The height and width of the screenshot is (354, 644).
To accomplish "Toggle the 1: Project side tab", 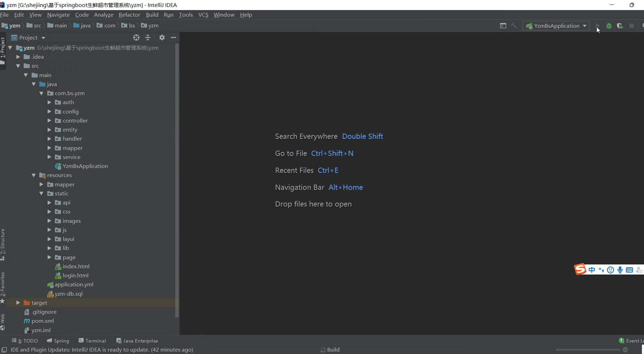I will point(3,51).
